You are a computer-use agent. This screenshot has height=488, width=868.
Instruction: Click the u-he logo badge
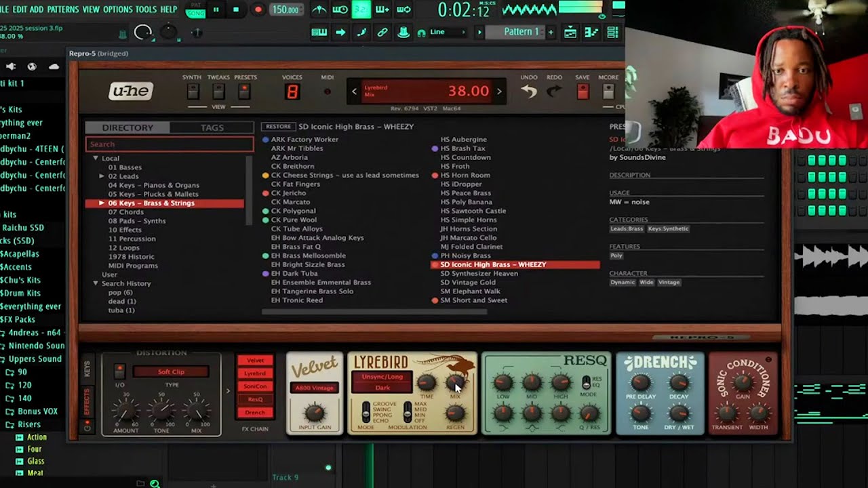(x=131, y=91)
